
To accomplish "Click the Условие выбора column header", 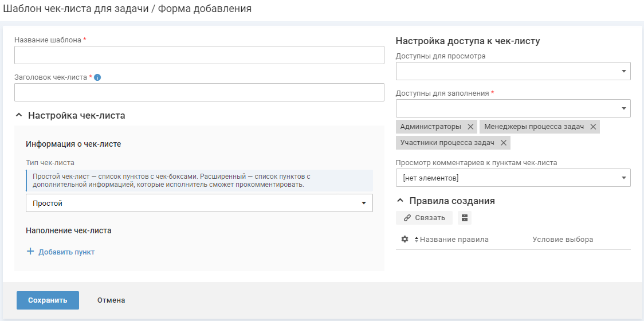I will tap(563, 240).
